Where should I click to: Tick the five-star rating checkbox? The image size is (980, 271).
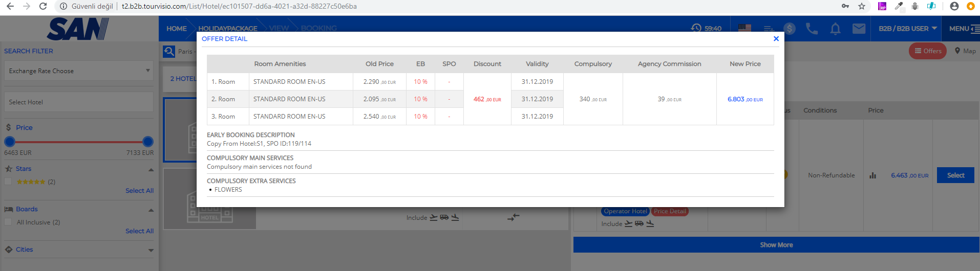[8, 182]
